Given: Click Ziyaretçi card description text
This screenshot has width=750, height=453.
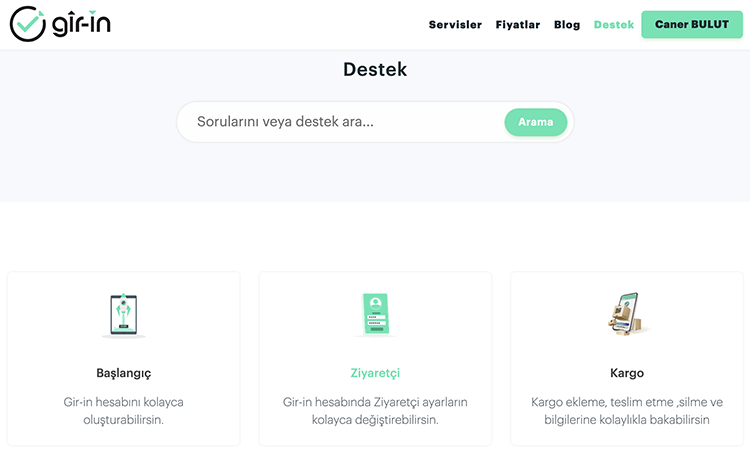Looking at the screenshot, I should [375, 411].
